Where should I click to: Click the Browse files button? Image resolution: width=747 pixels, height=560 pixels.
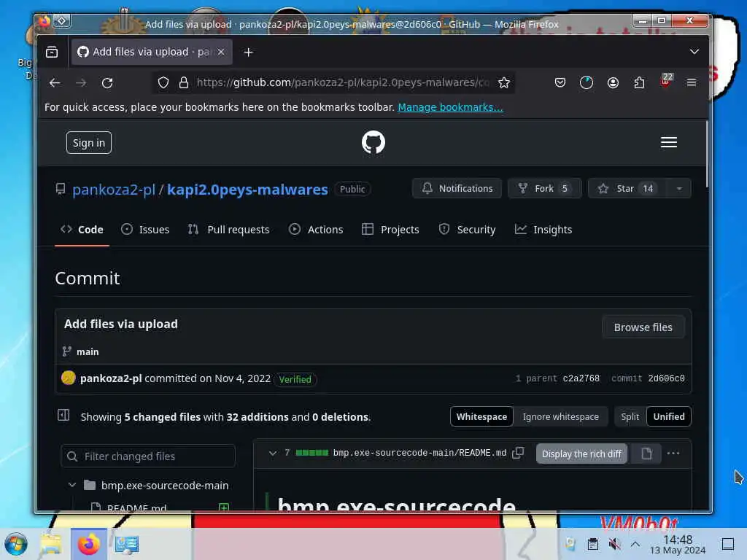click(643, 327)
